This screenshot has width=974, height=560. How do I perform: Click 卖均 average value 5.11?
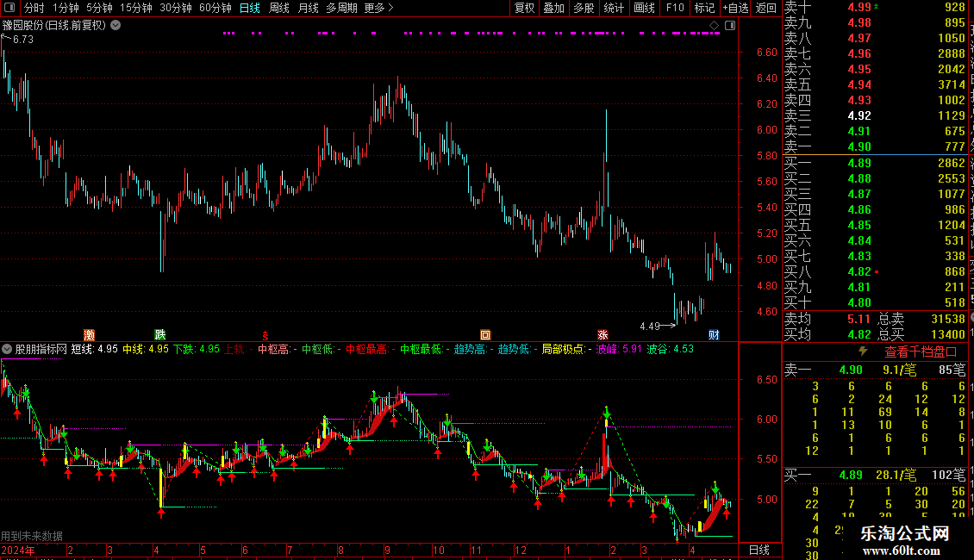pyautogui.click(x=859, y=319)
